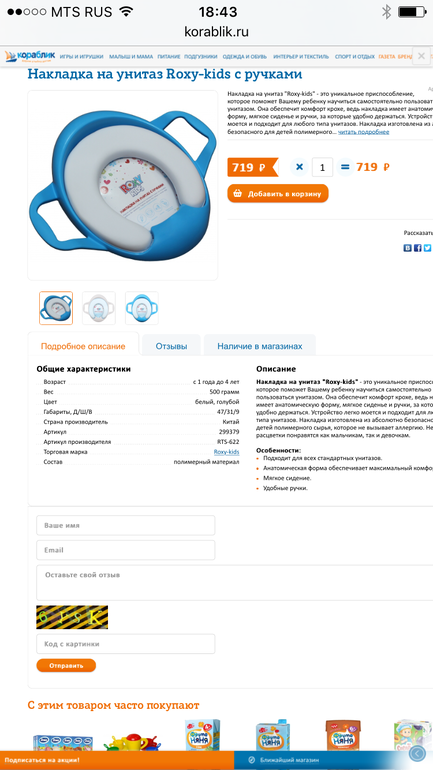Select the first blue seat thumbnail
The height and width of the screenshot is (770, 433).
tap(56, 308)
